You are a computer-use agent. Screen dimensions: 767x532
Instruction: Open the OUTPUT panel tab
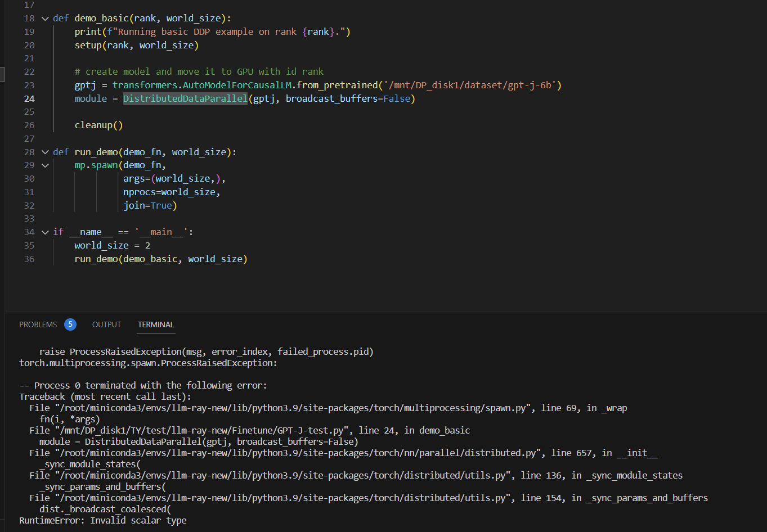pos(106,324)
